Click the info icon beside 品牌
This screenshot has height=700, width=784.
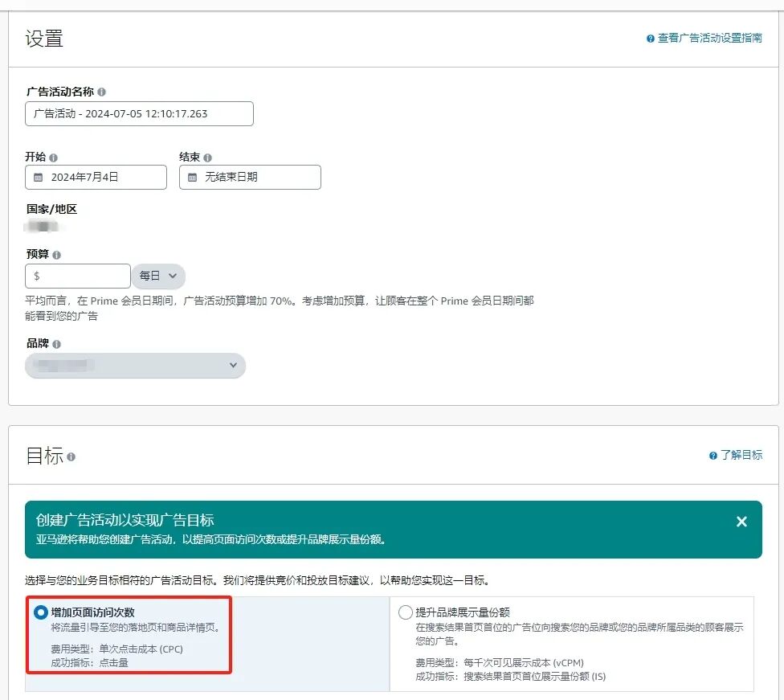[56, 343]
